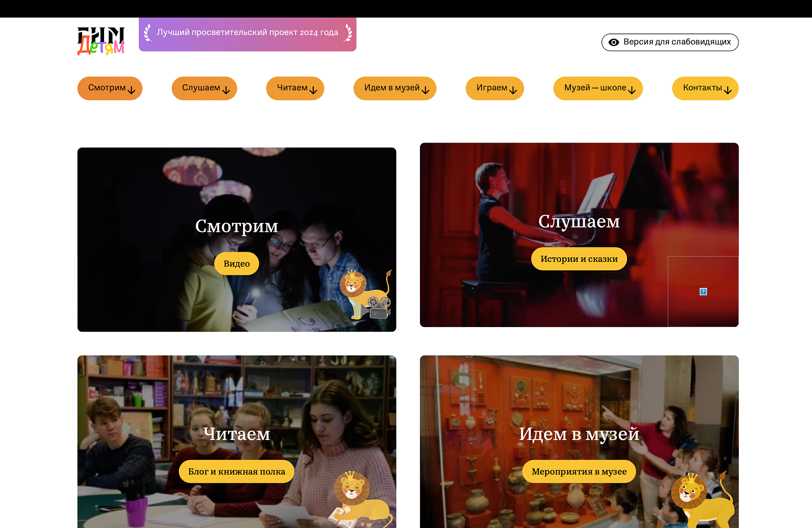Go to Идем в музей navigation item

pyautogui.click(x=392, y=88)
